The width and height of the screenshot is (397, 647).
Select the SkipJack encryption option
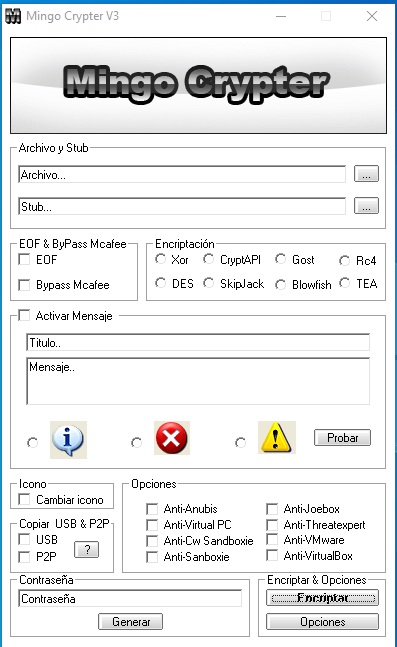[209, 283]
